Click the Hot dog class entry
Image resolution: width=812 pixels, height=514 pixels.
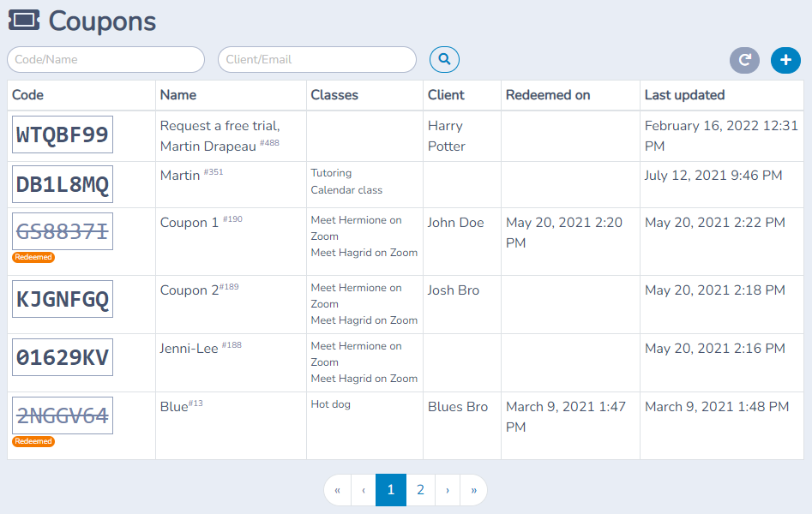[x=330, y=404]
